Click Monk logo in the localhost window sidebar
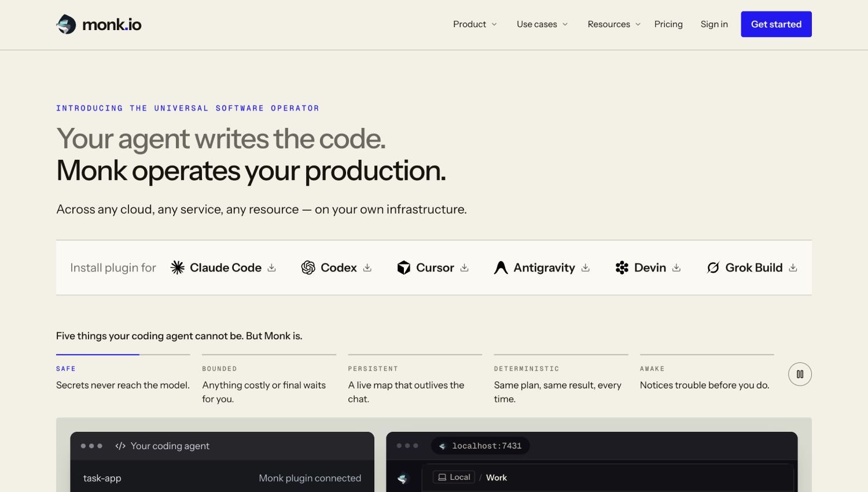 (403, 478)
